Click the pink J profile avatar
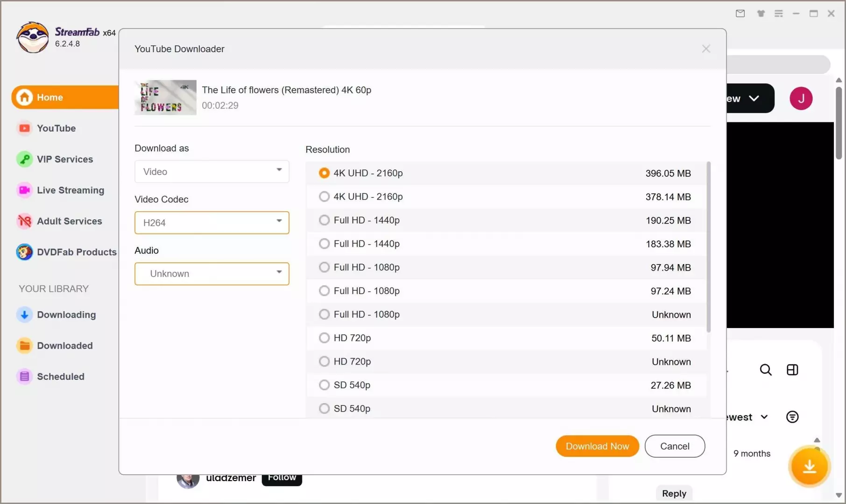Image resolution: width=846 pixels, height=504 pixels. point(801,98)
